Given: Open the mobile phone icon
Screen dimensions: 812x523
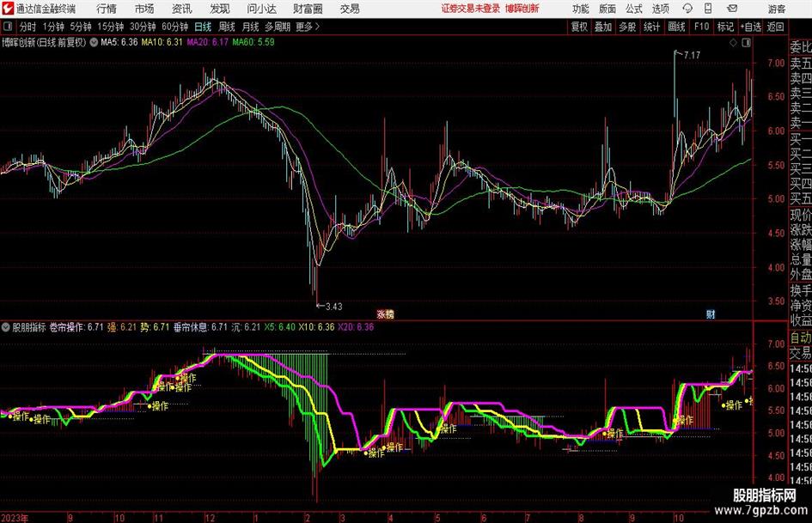Looking at the screenshot, I should point(708,9).
